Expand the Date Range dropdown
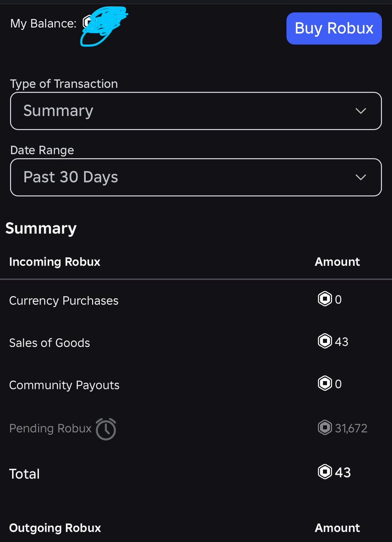The image size is (392, 542). point(196,178)
